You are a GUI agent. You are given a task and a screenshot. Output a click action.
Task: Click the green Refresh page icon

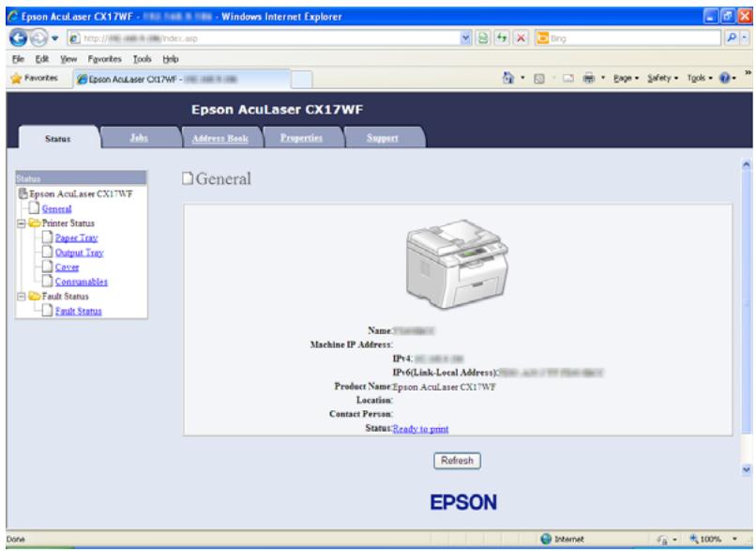[x=502, y=38]
